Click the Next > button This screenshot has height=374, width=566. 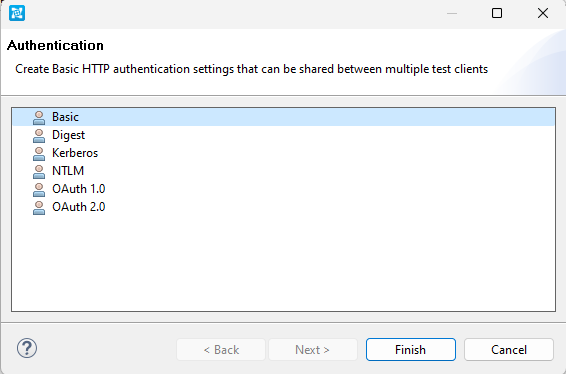(x=313, y=349)
